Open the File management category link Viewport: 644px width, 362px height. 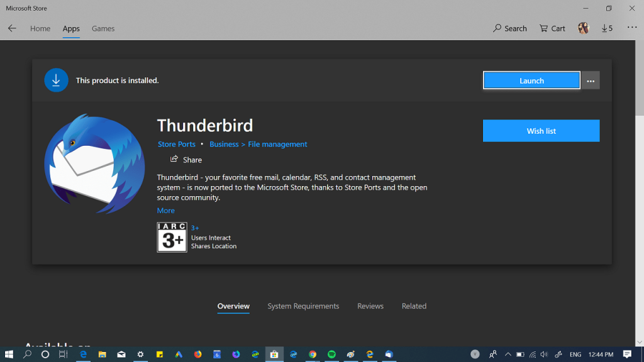click(277, 144)
